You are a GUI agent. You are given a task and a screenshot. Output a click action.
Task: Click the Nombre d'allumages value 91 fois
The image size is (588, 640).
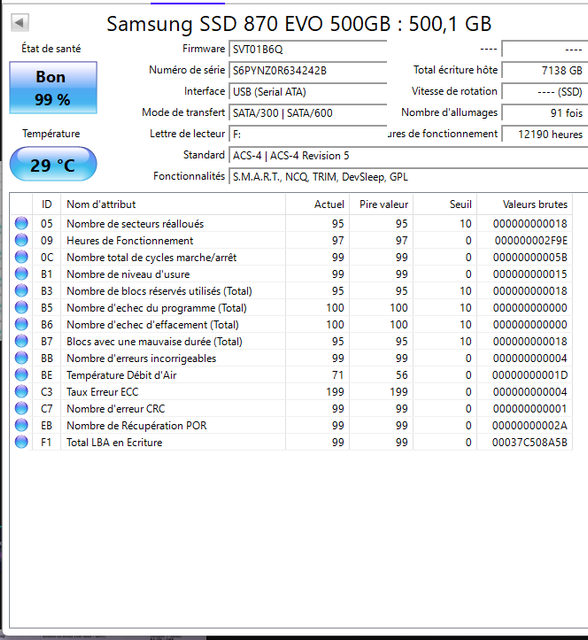click(x=545, y=113)
